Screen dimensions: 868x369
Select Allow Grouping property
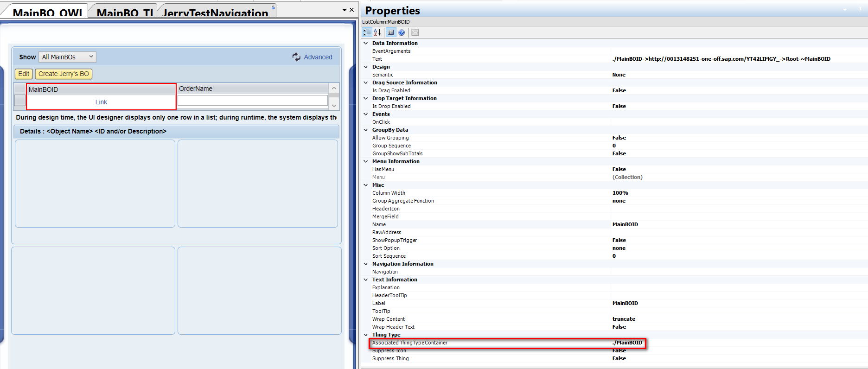[x=614, y=138]
